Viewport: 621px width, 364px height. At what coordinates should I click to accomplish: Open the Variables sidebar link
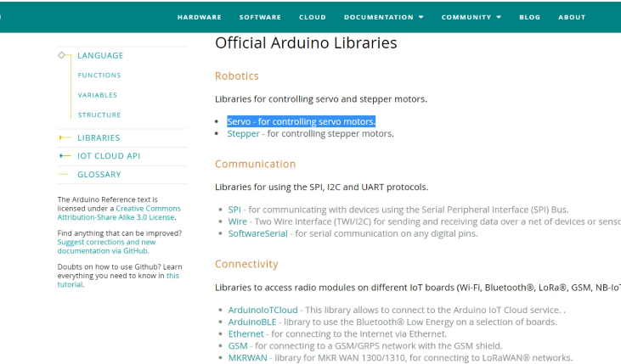point(98,95)
